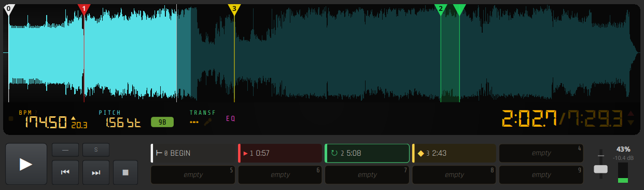Click the yellow cue marker 3 on waveform
The height and width of the screenshot is (190, 644).
pyautogui.click(x=234, y=9)
